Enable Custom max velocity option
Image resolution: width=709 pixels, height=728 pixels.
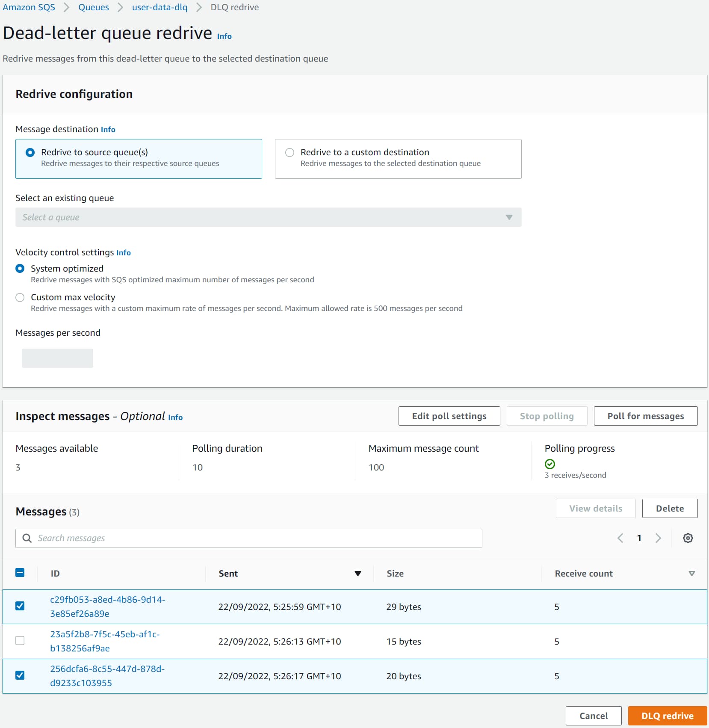tap(20, 297)
